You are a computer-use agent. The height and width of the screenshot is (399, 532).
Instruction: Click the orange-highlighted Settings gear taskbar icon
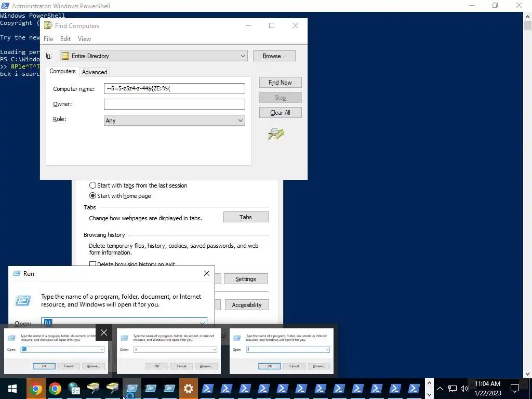[x=188, y=389]
